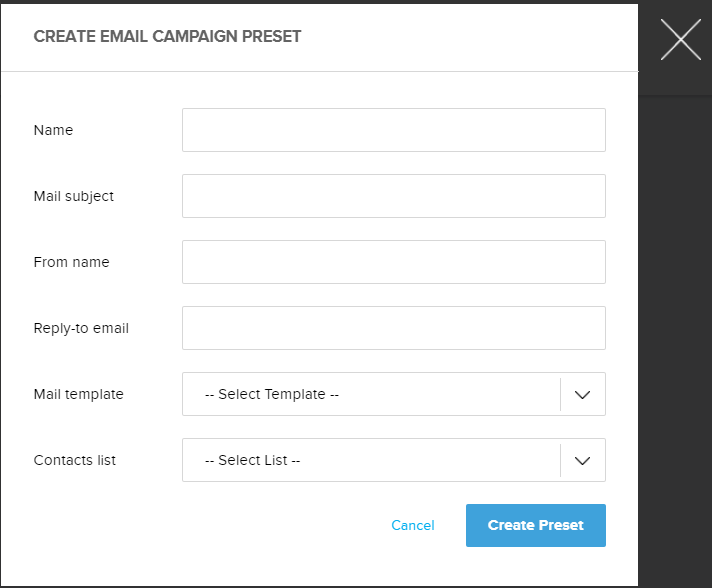Click the From name label
The image size is (712, 588).
[x=71, y=262]
